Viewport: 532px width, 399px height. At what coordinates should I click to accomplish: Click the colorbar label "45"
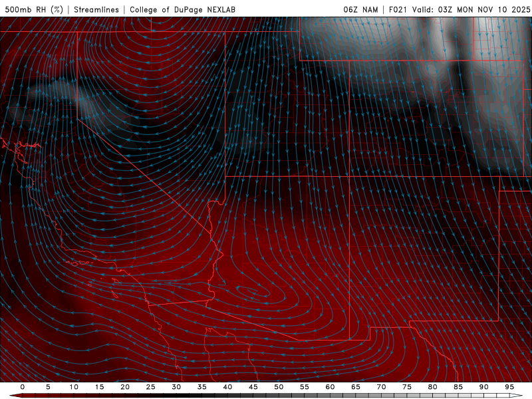[x=253, y=387]
